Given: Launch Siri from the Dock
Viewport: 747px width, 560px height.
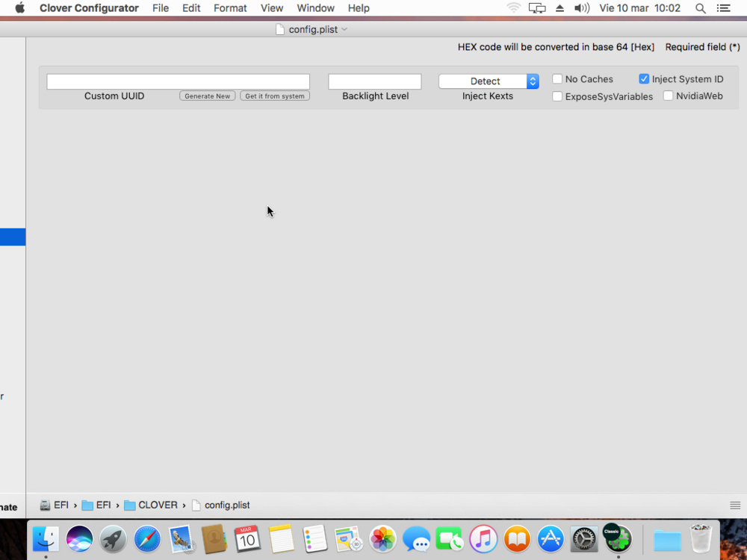Looking at the screenshot, I should tap(80, 538).
